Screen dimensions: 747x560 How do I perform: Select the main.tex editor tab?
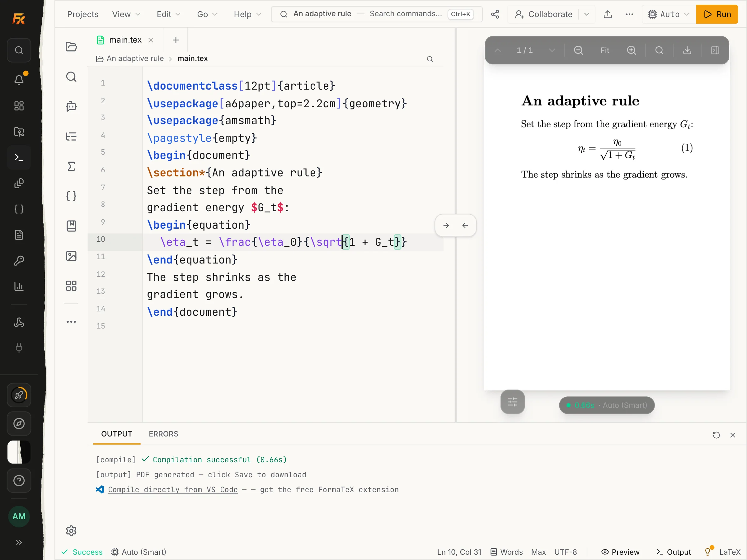(x=125, y=40)
